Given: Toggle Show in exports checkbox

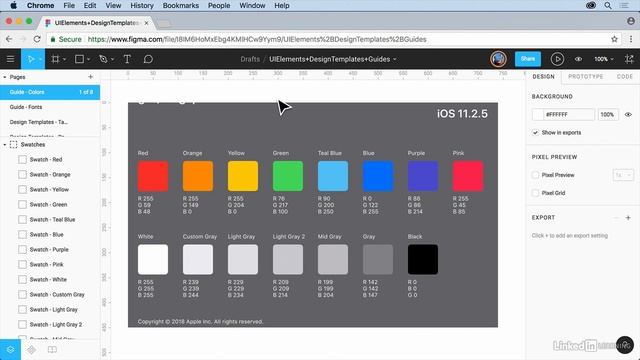Looking at the screenshot, I should click(535, 133).
